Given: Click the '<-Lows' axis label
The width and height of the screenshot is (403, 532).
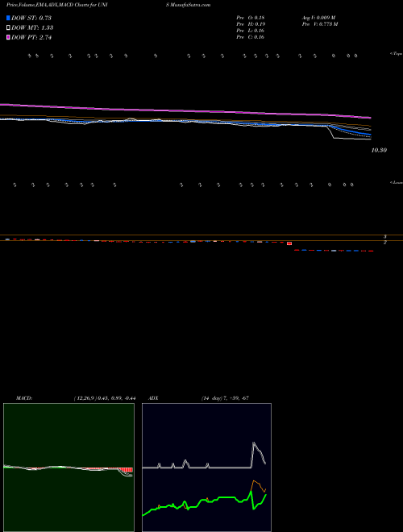Looking at the screenshot, I should coord(397,182).
